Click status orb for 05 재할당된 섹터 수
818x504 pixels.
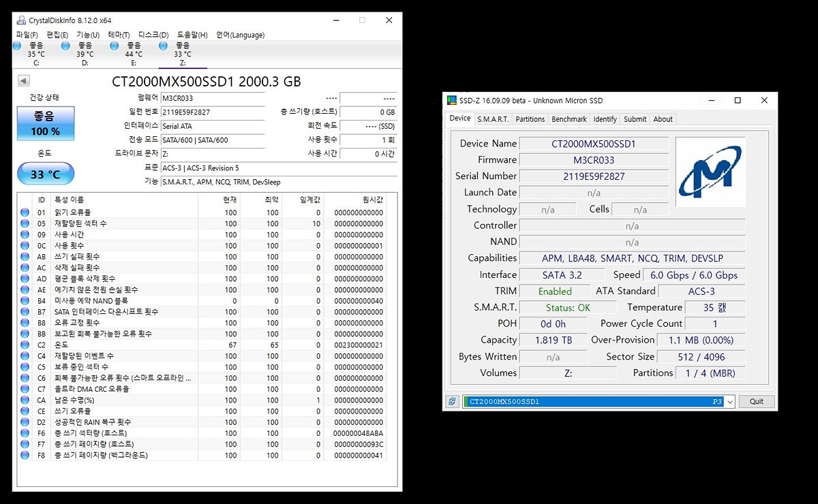[x=25, y=223]
